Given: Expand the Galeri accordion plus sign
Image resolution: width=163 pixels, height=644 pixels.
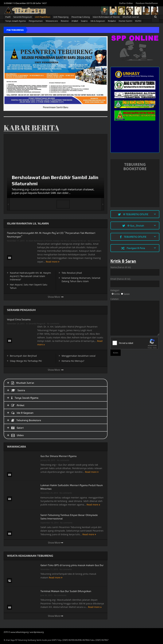Looking at the screenshot, I should [x=8, y=428].
